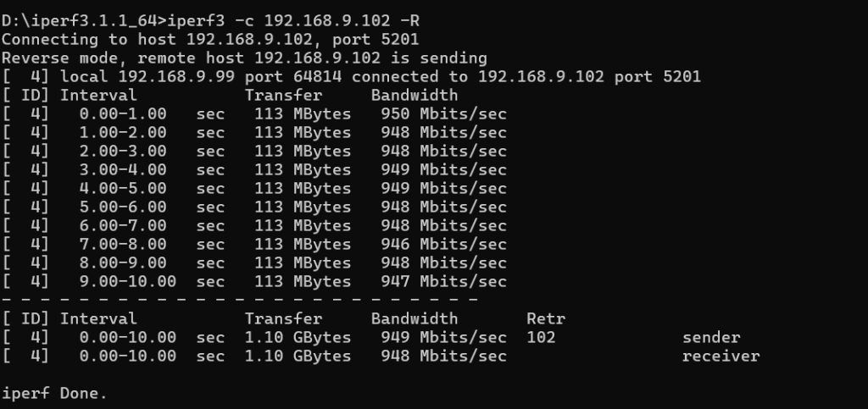Click the 9.00-10.00 interval entry

point(128,281)
